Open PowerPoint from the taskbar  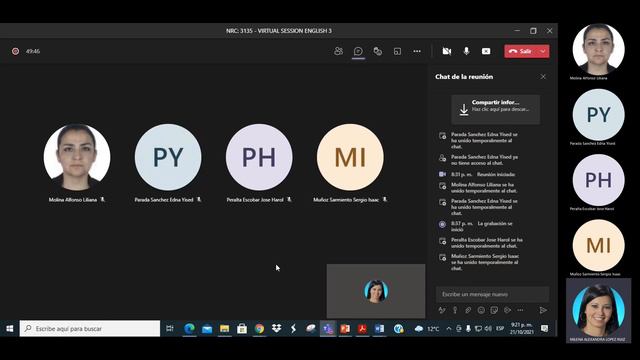tap(345, 329)
